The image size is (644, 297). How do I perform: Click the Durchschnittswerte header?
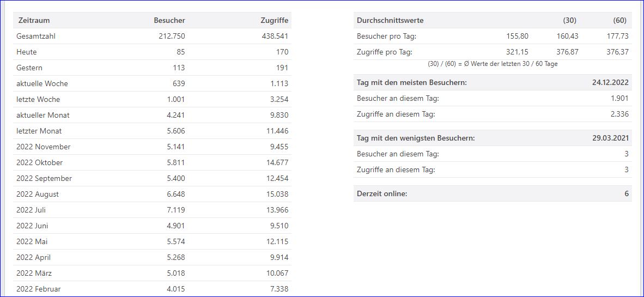point(390,21)
